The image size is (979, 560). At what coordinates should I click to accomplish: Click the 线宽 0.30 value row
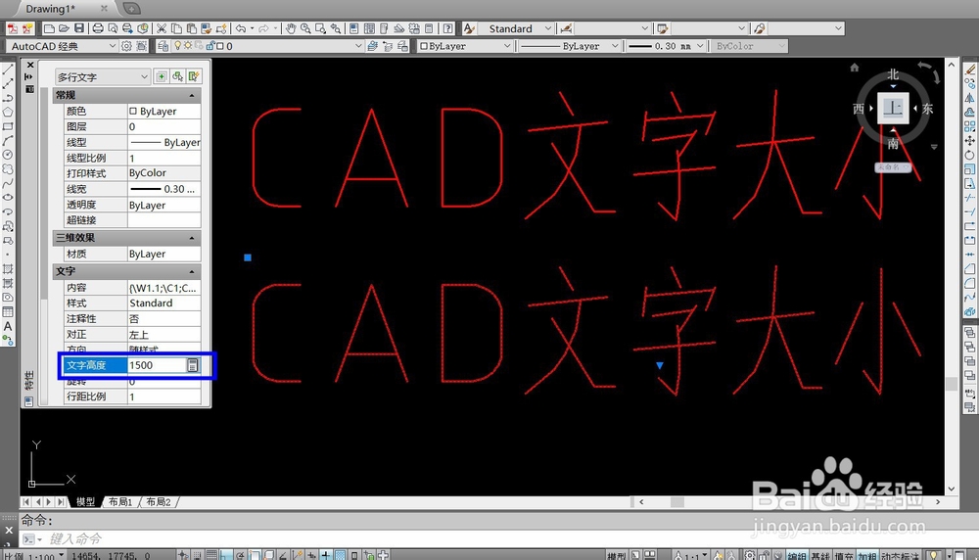(x=164, y=189)
